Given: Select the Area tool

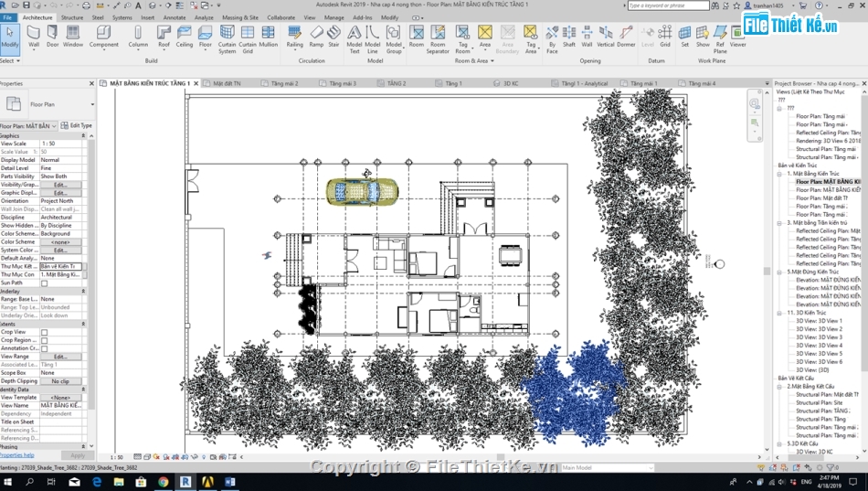Looking at the screenshot, I should [x=485, y=37].
